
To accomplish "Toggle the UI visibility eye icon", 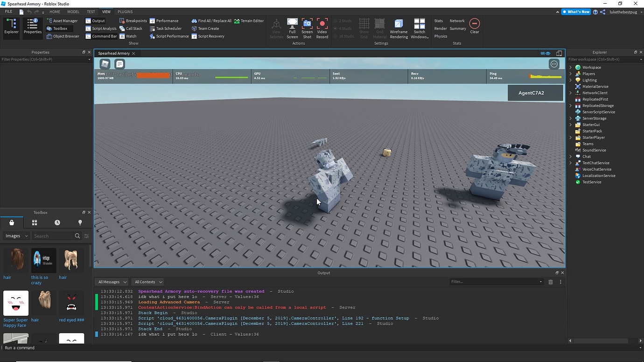I will pos(546,53).
